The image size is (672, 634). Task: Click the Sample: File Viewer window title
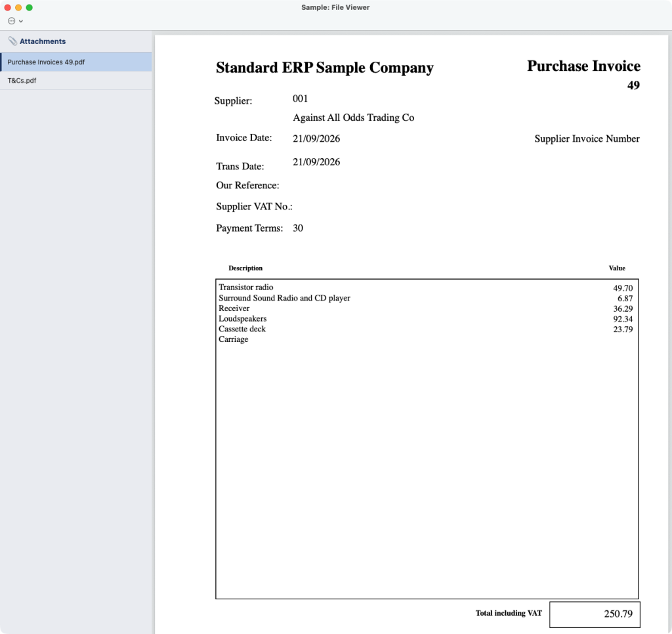(335, 7)
